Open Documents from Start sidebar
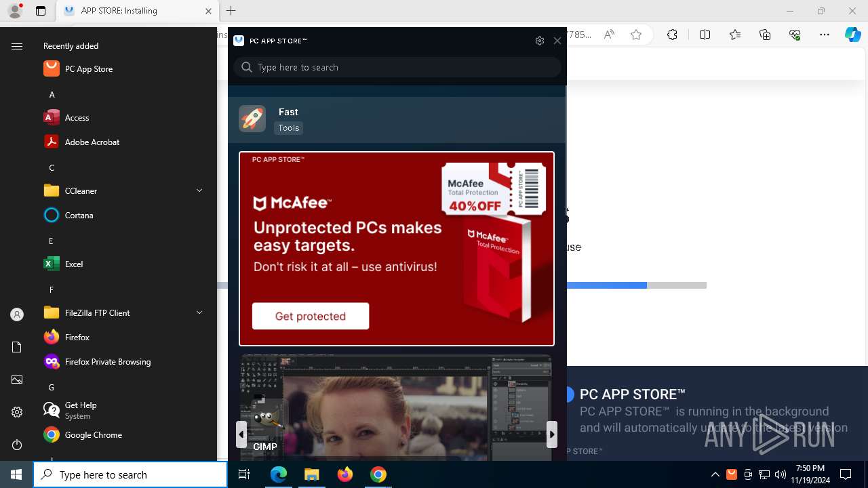Image resolution: width=868 pixels, height=488 pixels. click(x=17, y=347)
